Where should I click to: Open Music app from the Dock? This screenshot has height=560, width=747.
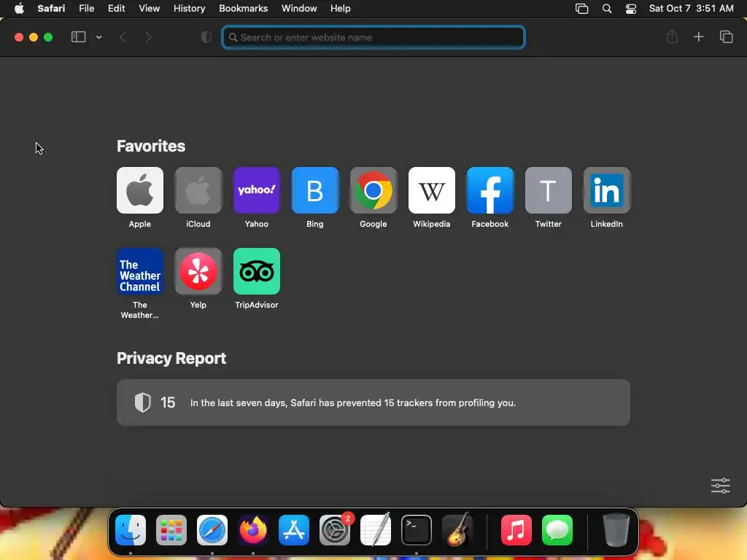(x=516, y=530)
